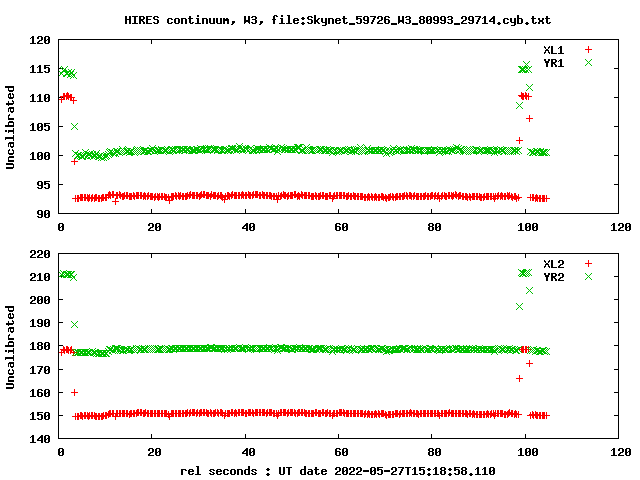The height and width of the screenshot is (480, 640).
Task: Click the 160 tick on bottom plot y-axis
Action: pyautogui.click(x=40, y=393)
